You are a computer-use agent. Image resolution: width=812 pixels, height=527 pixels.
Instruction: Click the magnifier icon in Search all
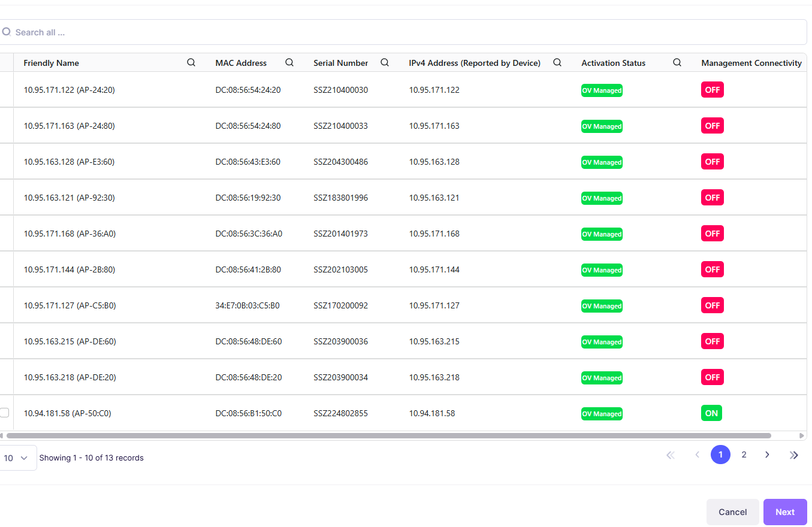click(x=6, y=32)
